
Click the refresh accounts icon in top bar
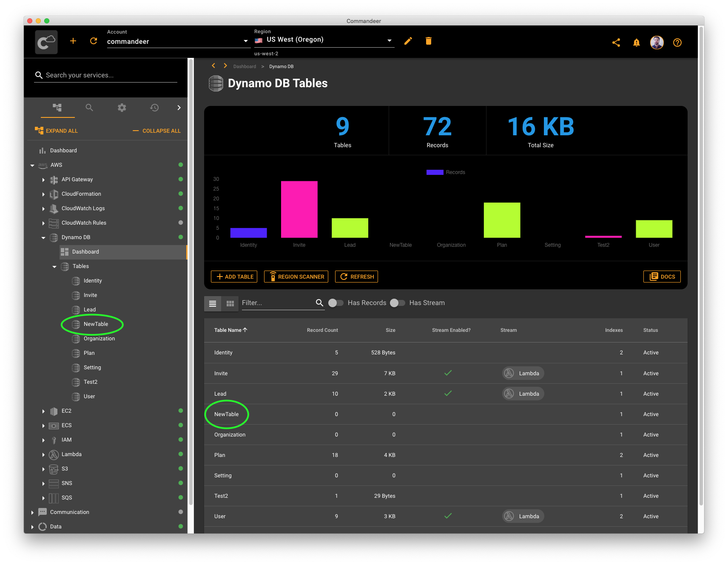coord(94,41)
